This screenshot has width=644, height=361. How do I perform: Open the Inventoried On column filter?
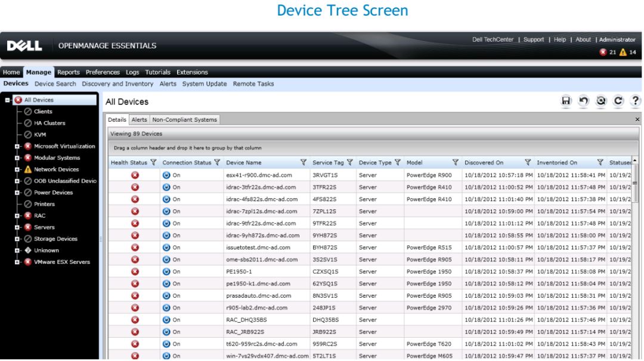pos(600,162)
